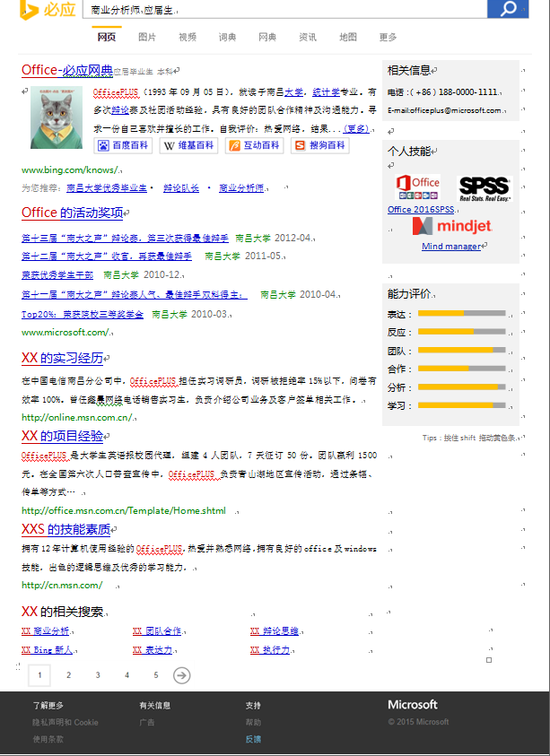Go to the 词典 tab
550x756 pixels.
coord(227,37)
